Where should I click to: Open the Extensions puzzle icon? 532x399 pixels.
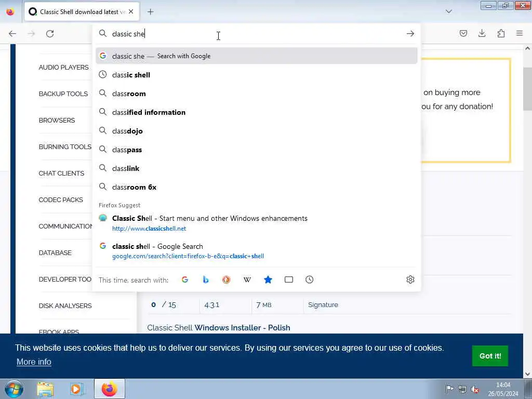pos(501,33)
